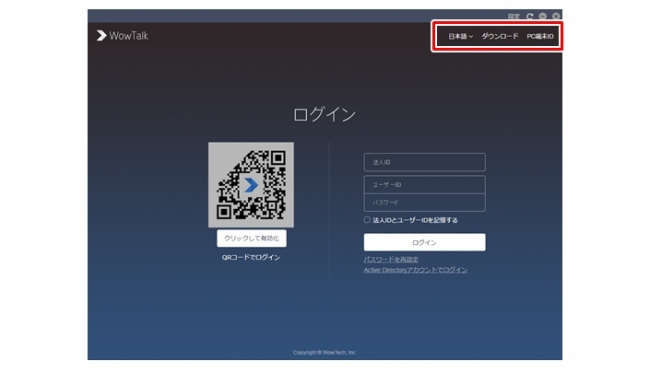Click the white ログイン button
The width and height of the screenshot is (650, 373).
pyautogui.click(x=424, y=242)
